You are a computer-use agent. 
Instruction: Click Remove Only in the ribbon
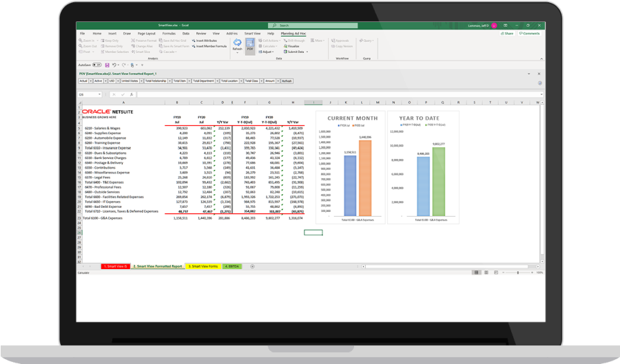pos(112,46)
